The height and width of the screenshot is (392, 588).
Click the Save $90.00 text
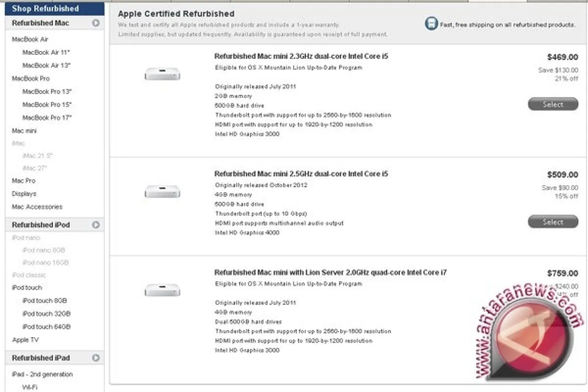560,188
